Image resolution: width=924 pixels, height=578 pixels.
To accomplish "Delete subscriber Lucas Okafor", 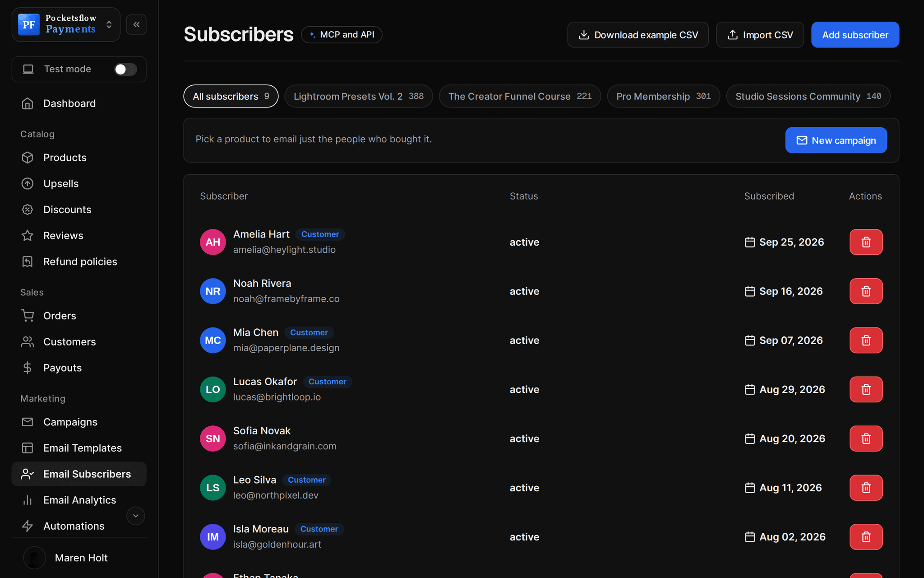I will point(866,389).
